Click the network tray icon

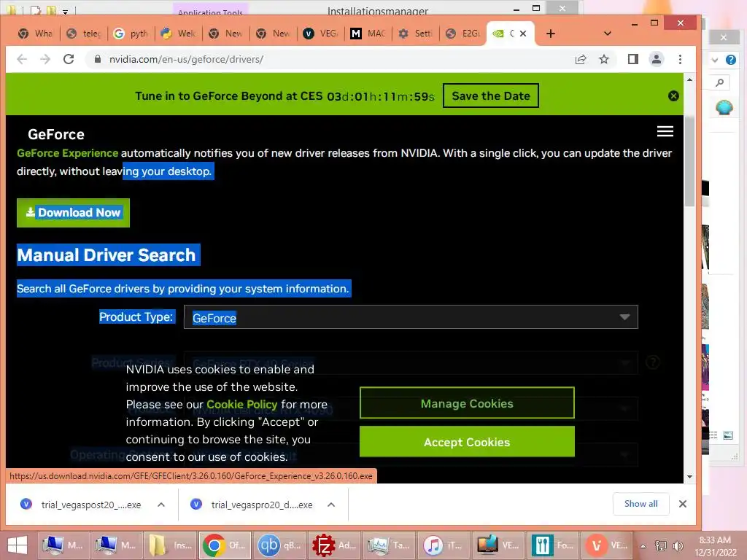point(661,546)
